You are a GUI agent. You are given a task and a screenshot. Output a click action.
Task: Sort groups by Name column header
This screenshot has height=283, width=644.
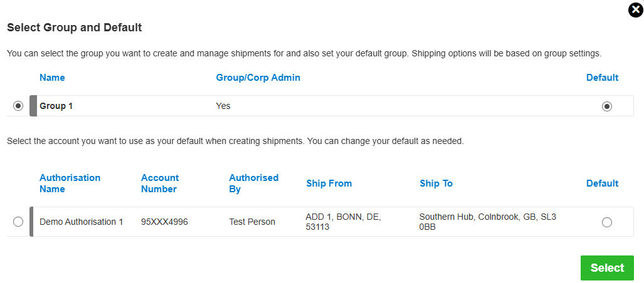[52, 78]
